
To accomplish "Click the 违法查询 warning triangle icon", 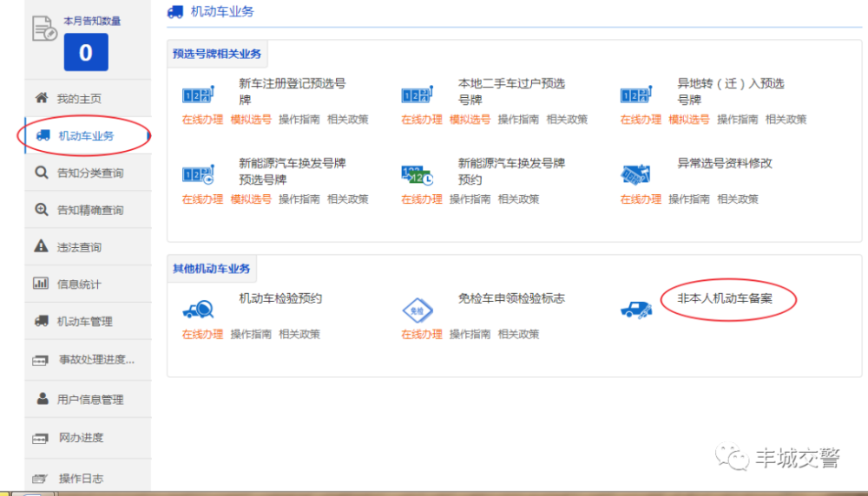I will [42, 246].
